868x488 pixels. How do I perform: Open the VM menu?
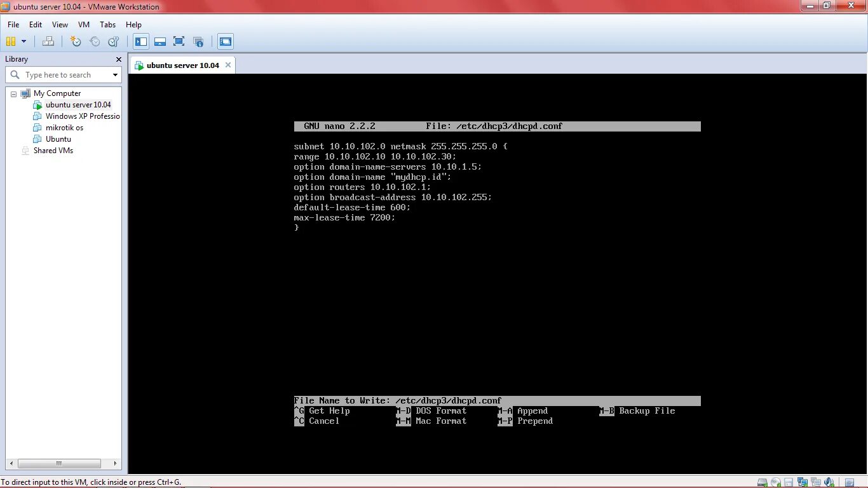pos(84,25)
